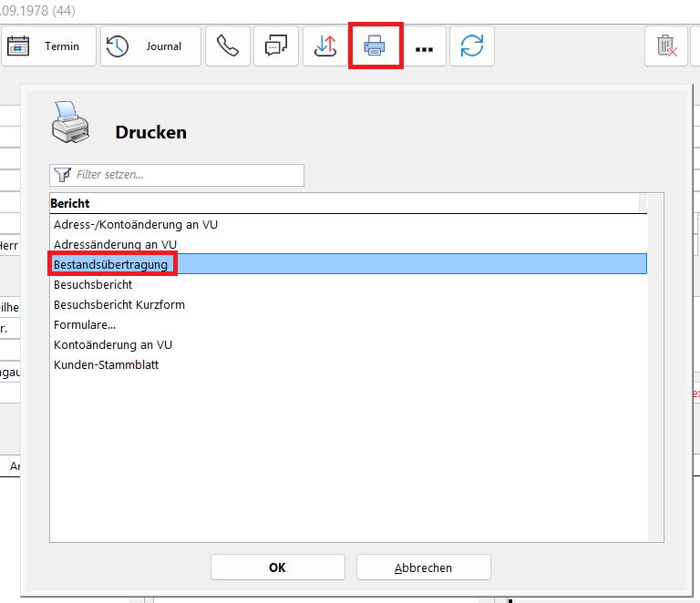The height and width of the screenshot is (603, 700).
Task: Click the printer icon in the toolbar
Action: [x=375, y=46]
